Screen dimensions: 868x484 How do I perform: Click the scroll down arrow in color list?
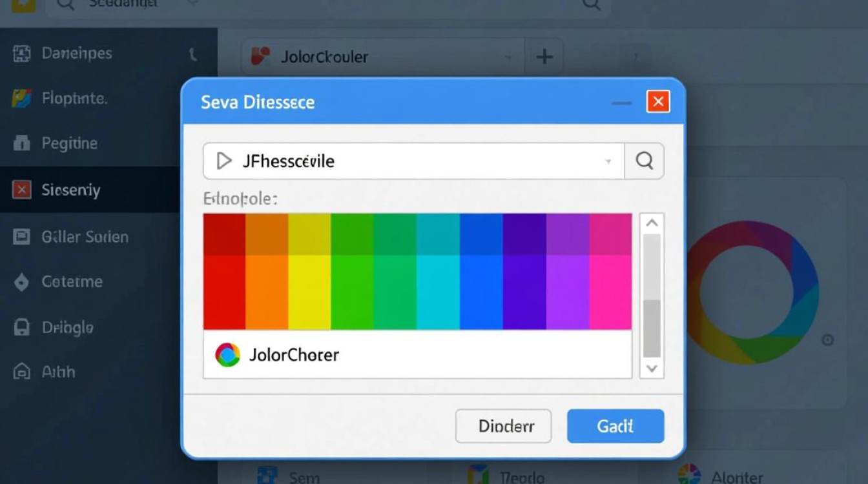[x=652, y=368]
